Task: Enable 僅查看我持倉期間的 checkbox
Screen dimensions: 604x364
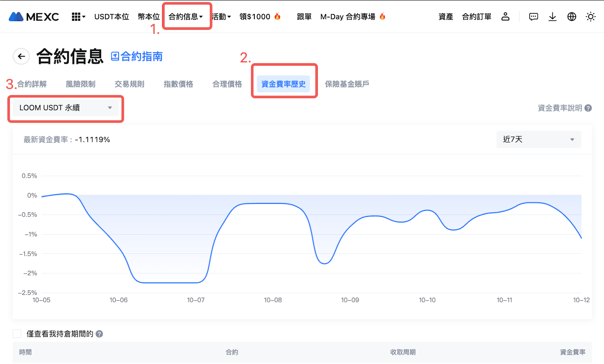Action: click(17, 334)
